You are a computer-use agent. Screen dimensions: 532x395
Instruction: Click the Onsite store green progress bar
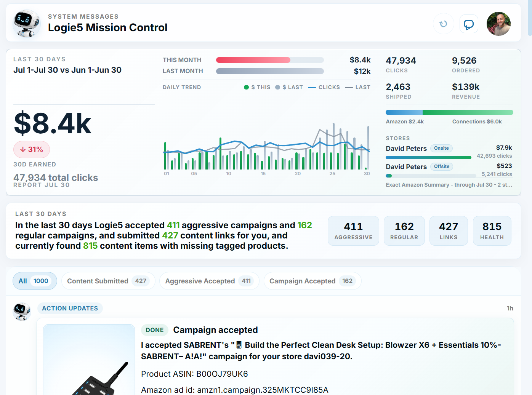pos(428,157)
